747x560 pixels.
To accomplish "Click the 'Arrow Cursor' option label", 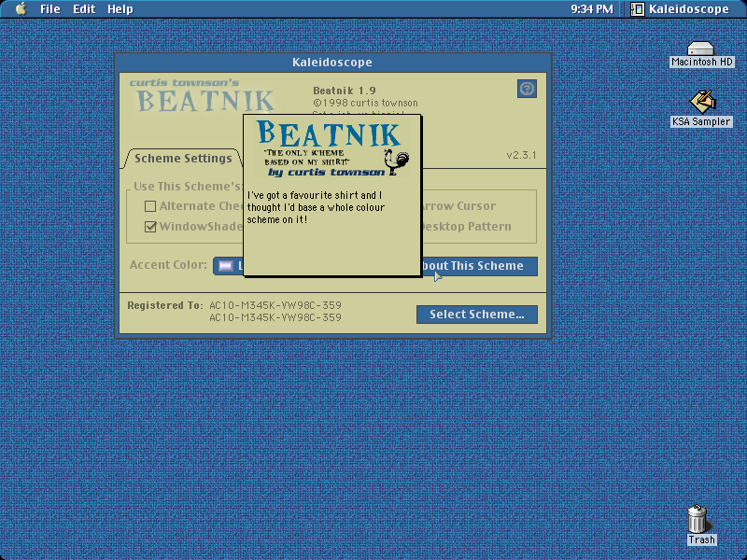I will coord(458,206).
